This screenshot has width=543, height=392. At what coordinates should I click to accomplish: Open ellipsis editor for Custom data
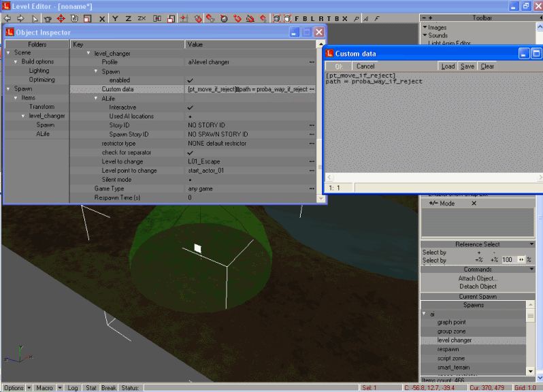coord(312,89)
